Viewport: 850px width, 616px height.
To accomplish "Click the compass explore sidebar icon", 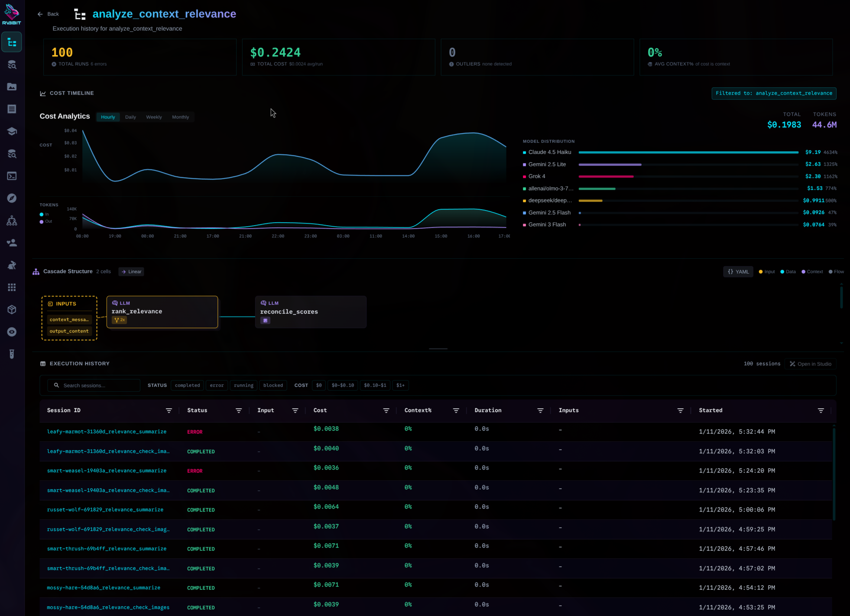I will pos(12,198).
